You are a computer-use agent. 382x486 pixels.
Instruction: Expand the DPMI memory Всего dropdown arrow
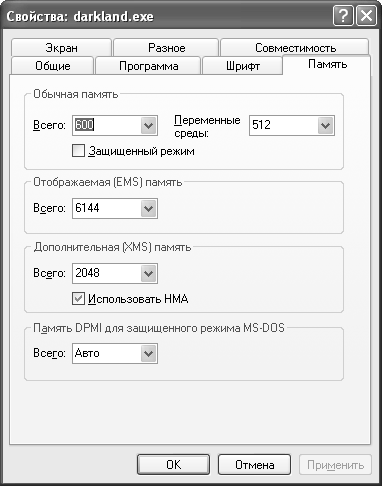click(x=148, y=353)
